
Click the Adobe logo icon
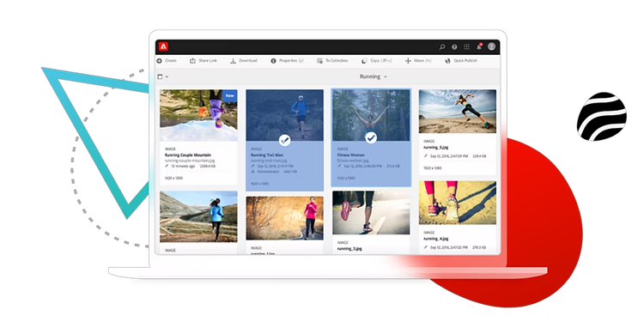click(164, 46)
